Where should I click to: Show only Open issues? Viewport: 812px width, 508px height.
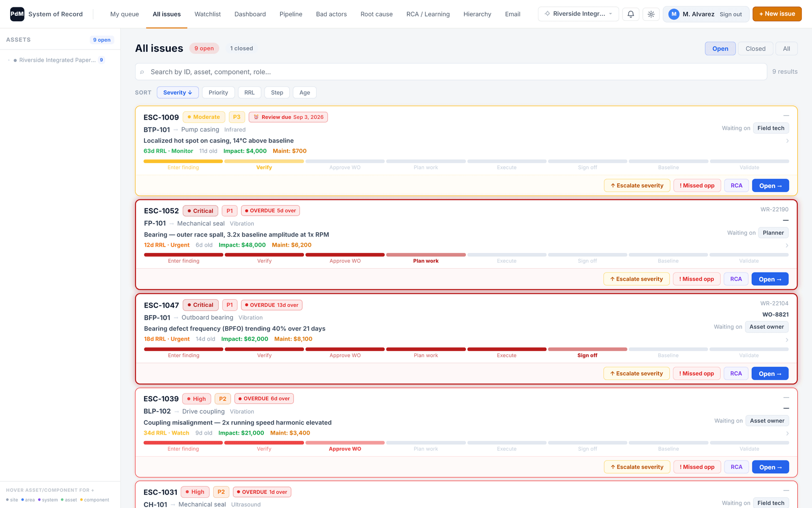[x=720, y=48]
